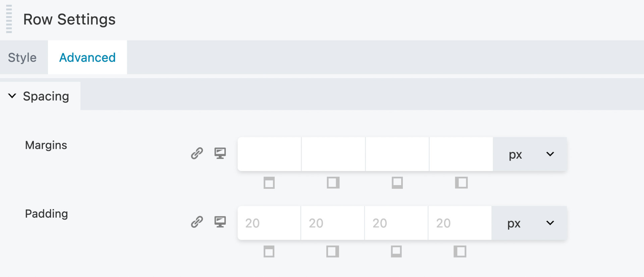Image resolution: width=644 pixels, height=277 pixels.
Task: Collapse the Spacing section
Action: [12, 96]
